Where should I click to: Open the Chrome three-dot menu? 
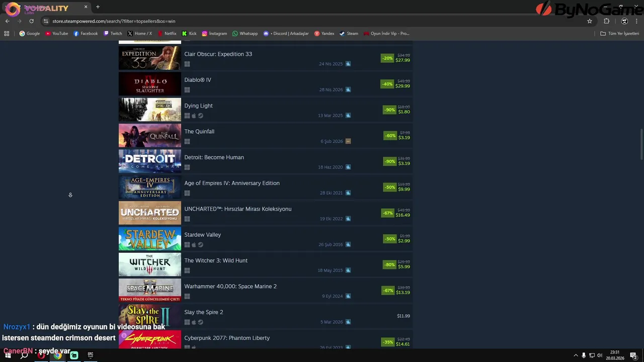tap(636, 21)
